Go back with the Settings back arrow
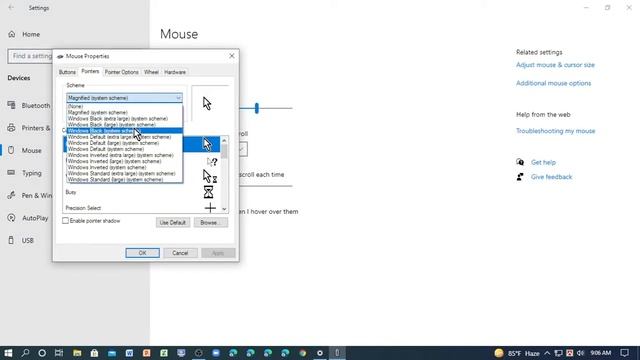Image resolution: width=640 pixels, height=360 pixels. [x=11, y=8]
